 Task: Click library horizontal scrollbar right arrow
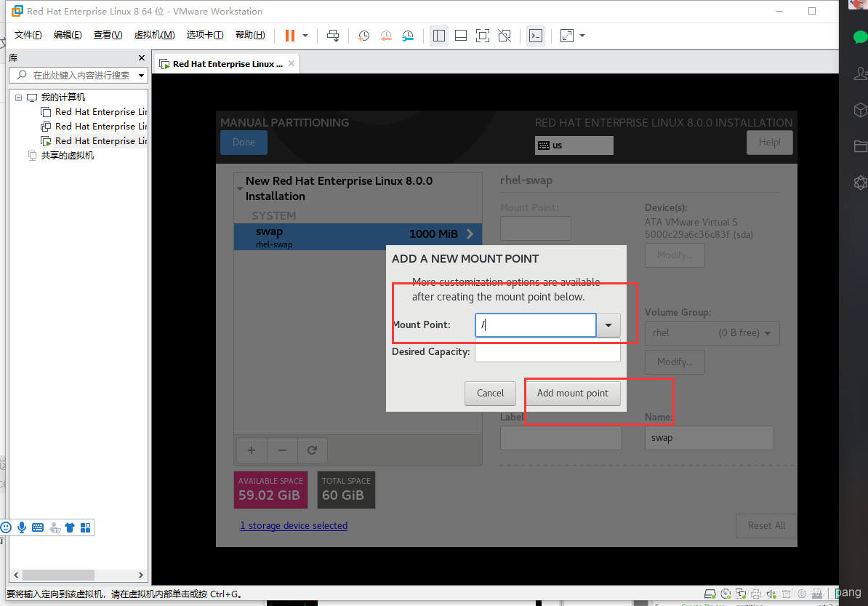coord(140,575)
